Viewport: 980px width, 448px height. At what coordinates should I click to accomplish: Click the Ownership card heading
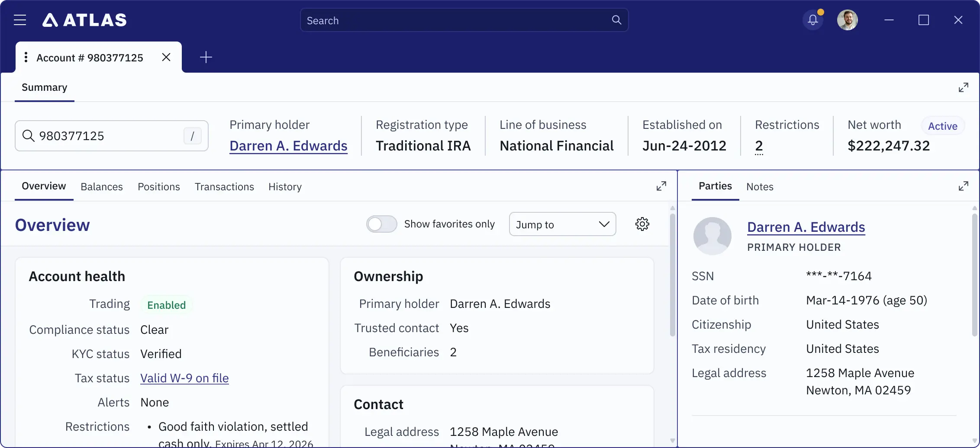[388, 277]
